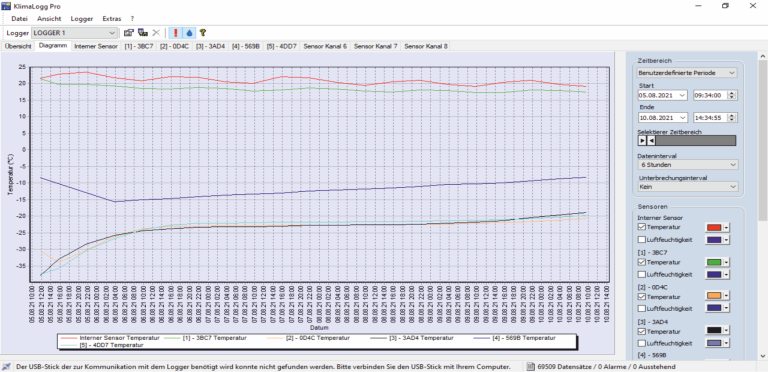Enable [2] - 0D4C Luftfeuchtigkeit checkbox
This screenshot has height=372, width=768.
point(642,308)
